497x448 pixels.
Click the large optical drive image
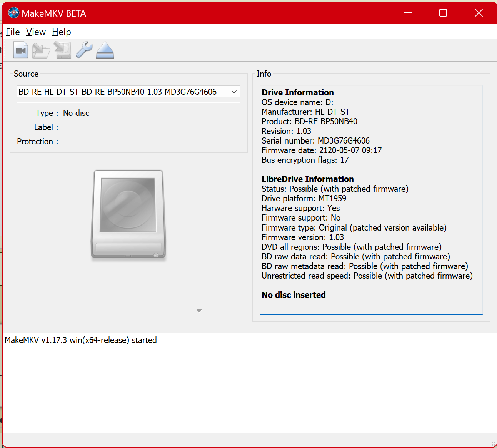pyautogui.click(x=128, y=214)
